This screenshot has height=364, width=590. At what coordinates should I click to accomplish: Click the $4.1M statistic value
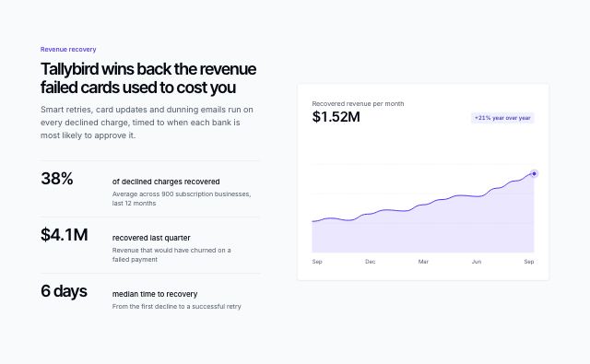click(x=64, y=235)
